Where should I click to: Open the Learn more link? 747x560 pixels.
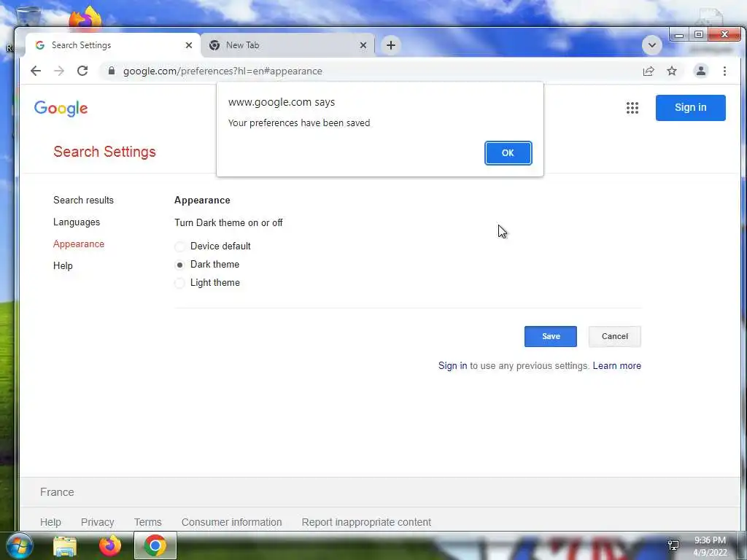coord(617,366)
